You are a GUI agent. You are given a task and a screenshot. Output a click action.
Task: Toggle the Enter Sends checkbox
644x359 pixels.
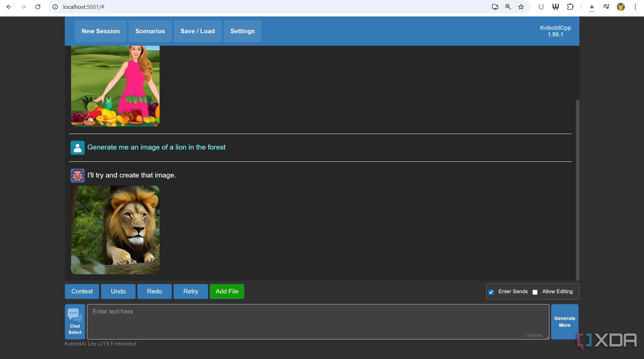491,292
